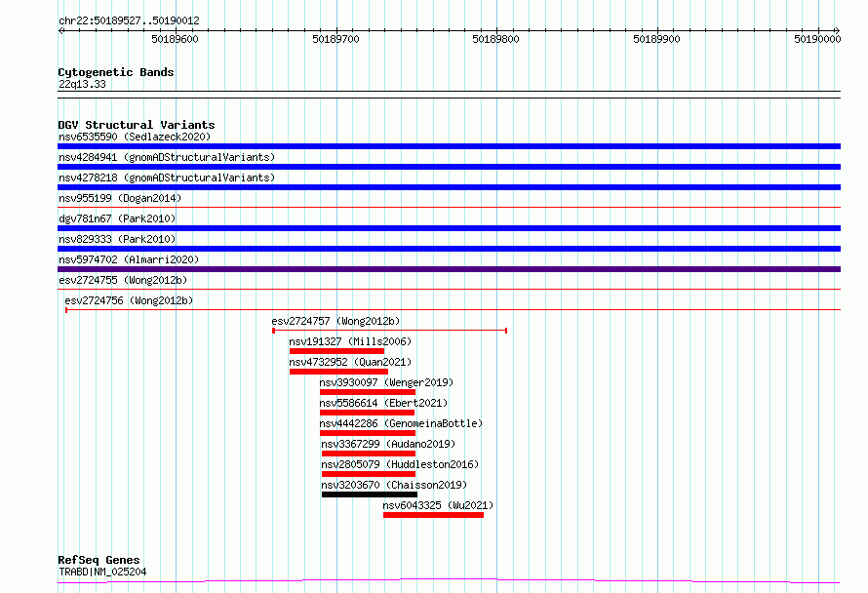Screen dimensions: 868x593
Task: Click the blue bar under nsv4278218
Action: [x=449, y=187]
